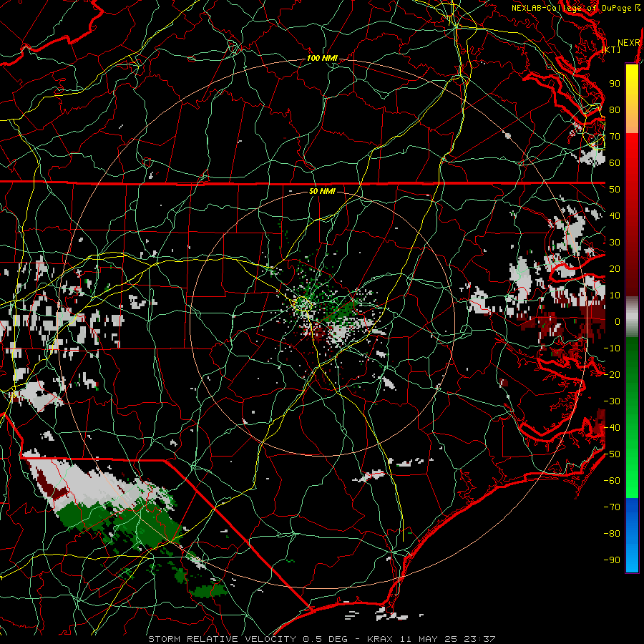The height and width of the screenshot is (644, 644).
Task: Click the 80 value on the velocity scale
Action: click(x=615, y=110)
